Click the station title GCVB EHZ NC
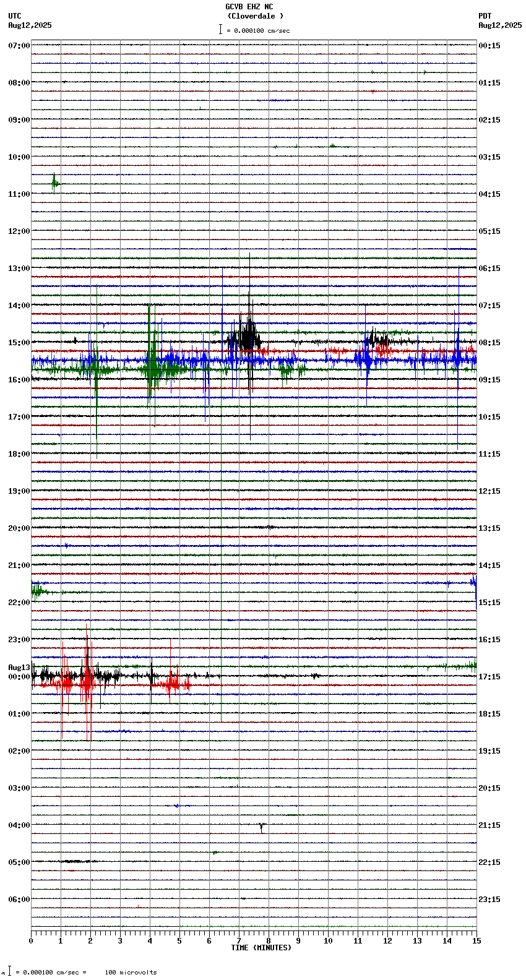Viewport: 526px width, 980px height. tap(249, 7)
